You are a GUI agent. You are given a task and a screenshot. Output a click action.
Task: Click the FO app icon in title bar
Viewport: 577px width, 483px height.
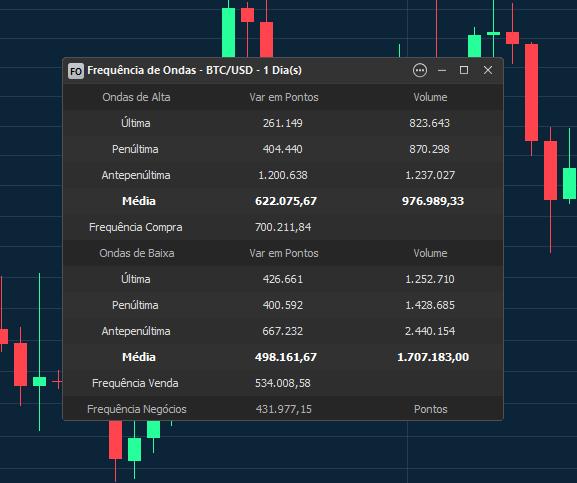click(x=76, y=71)
